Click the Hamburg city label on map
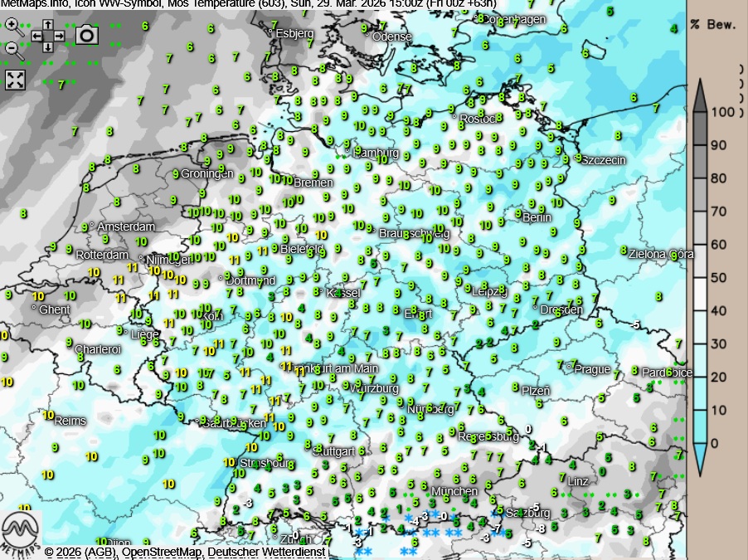Screen dimensions: 748x560 tap(376, 153)
